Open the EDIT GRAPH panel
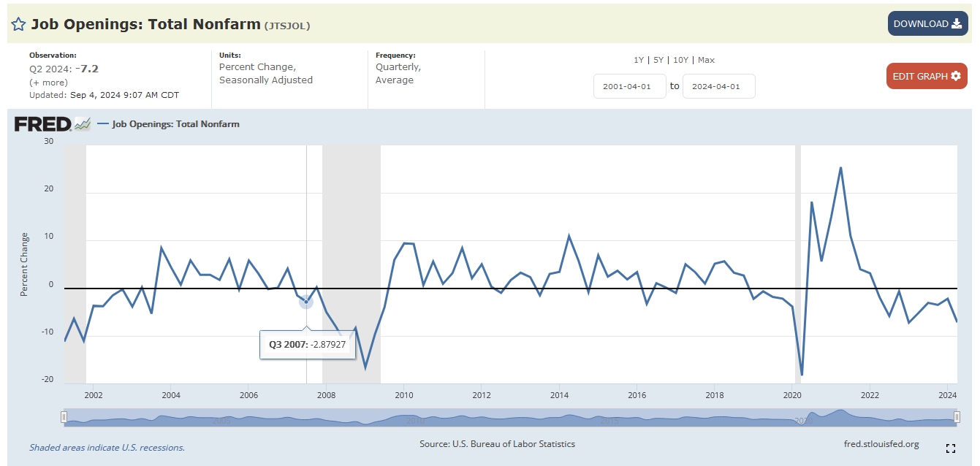The height and width of the screenshot is (466, 980). pos(926,76)
